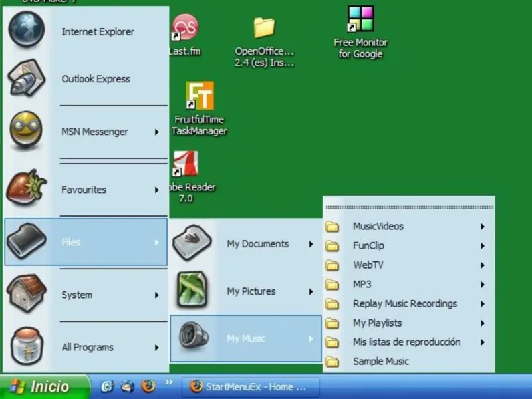Open My Documents menu label
The width and height of the screenshot is (532, 399).
(x=258, y=244)
